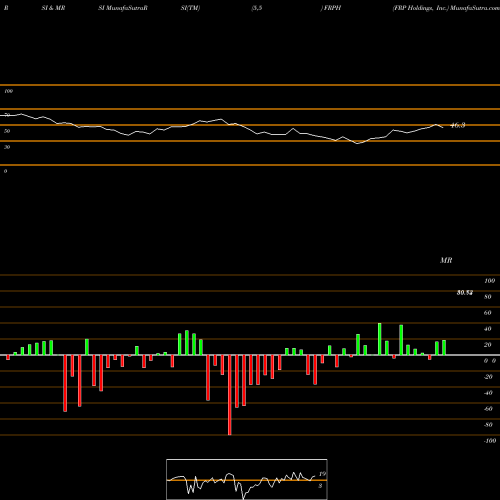The height and width of the screenshot is (500, 500).
Task: Click the 60 label on the MR axis
Action: 487,313
